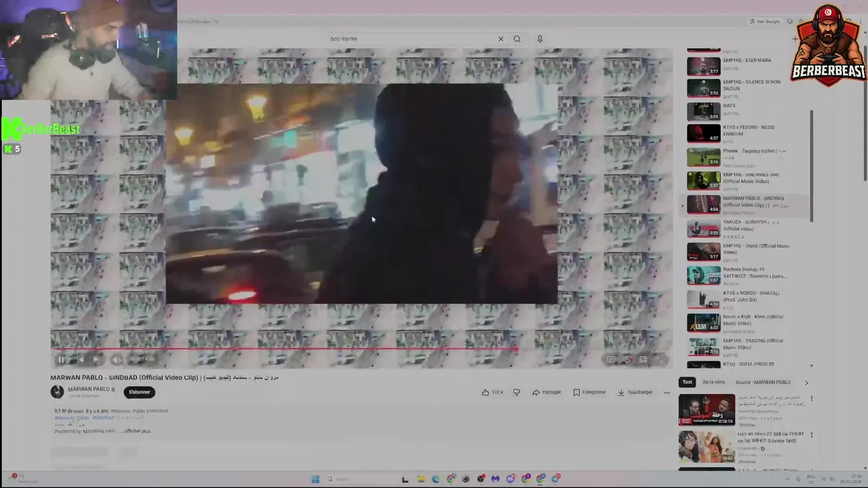Start voice search with the microphone icon
Viewport: 868px width, 488px height.
(540, 39)
